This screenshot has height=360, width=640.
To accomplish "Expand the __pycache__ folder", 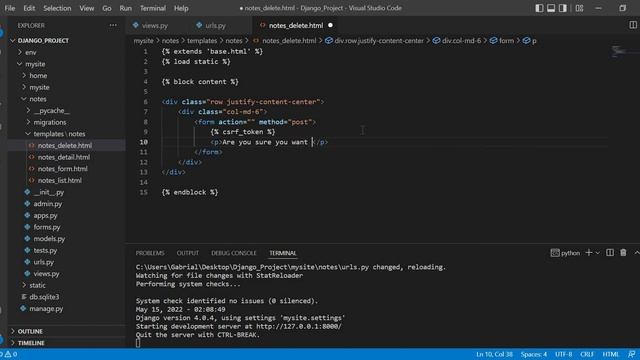I will coord(67,111).
